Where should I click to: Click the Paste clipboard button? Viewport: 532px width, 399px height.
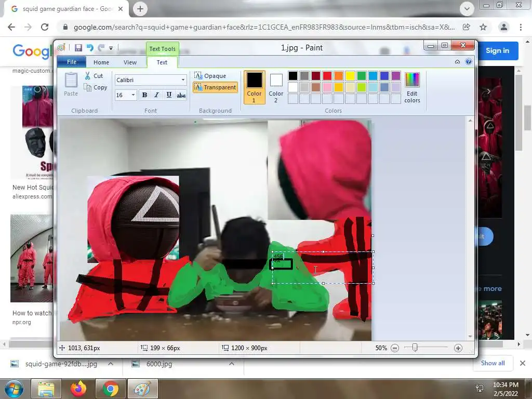click(x=71, y=85)
